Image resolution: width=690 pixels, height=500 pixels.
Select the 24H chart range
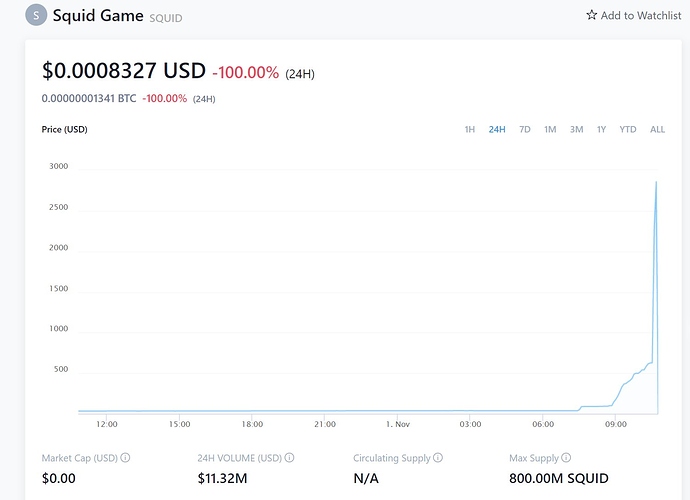pyautogui.click(x=497, y=129)
